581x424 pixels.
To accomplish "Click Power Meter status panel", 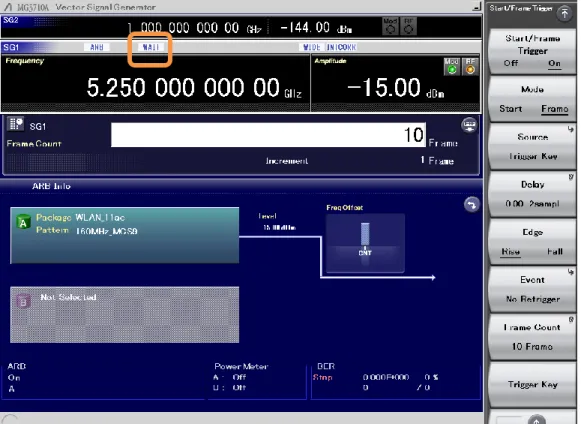I will [257, 380].
